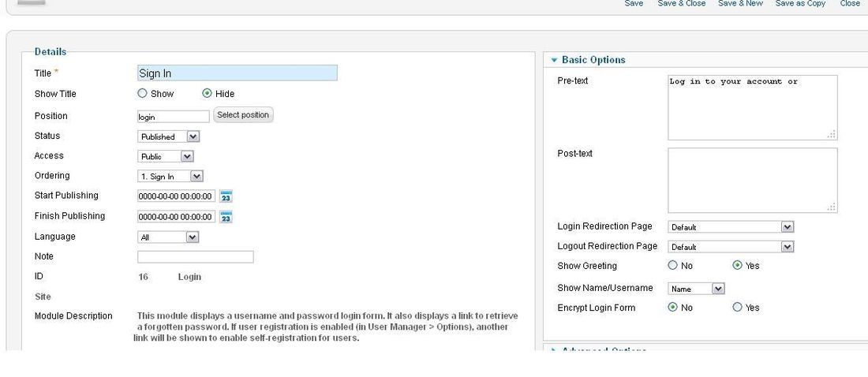
Task: Focus the Title input field
Action: pyautogui.click(x=237, y=73)
